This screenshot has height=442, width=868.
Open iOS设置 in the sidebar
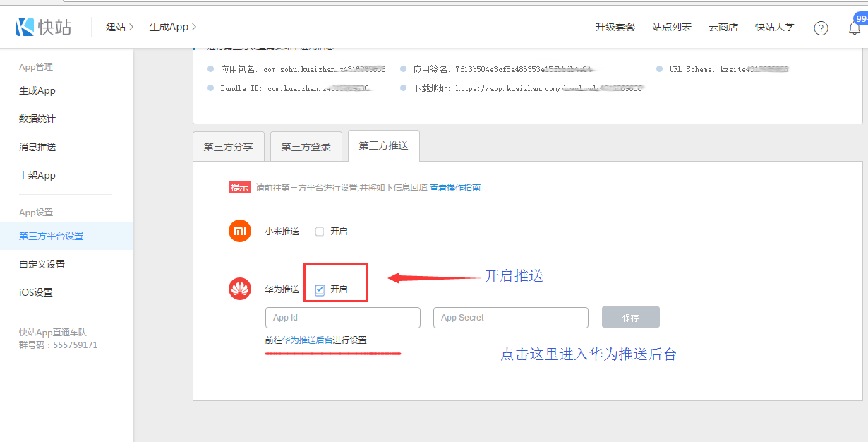36,292
